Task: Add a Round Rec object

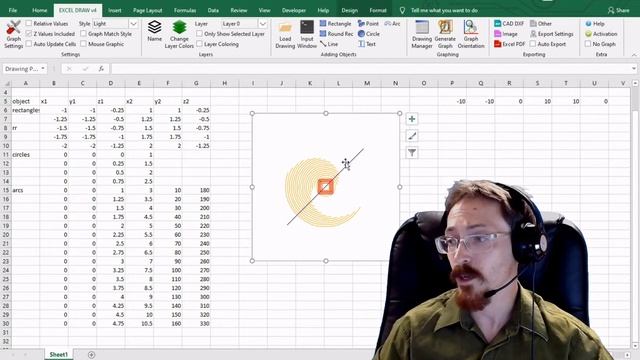Action: pyautogui.click(x=336, y=34)
